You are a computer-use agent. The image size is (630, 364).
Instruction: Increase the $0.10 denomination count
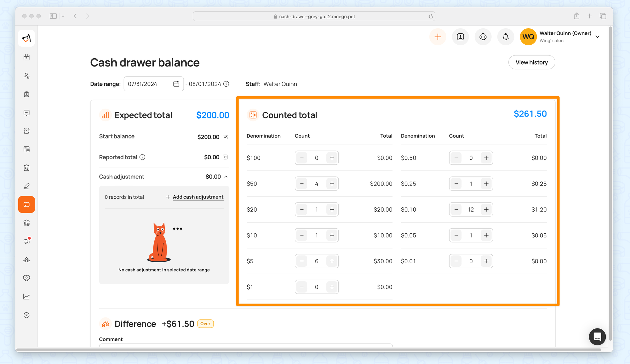coord(486,209)
